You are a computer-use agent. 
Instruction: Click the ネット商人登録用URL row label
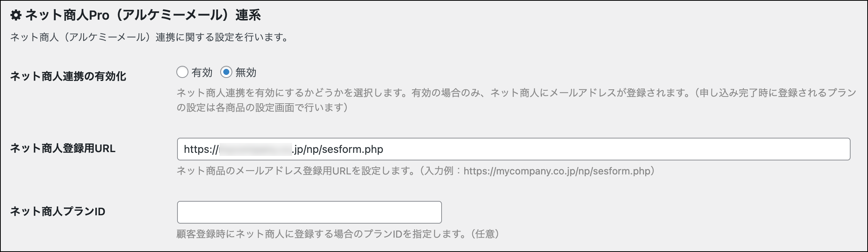63,148
